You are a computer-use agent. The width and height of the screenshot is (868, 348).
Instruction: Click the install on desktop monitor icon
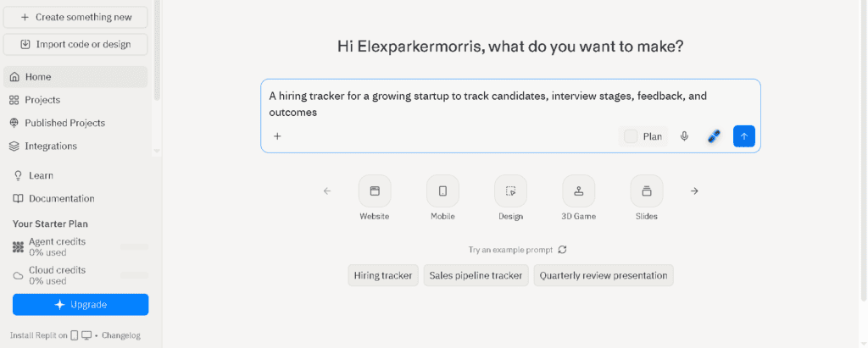tap(86, 335)
